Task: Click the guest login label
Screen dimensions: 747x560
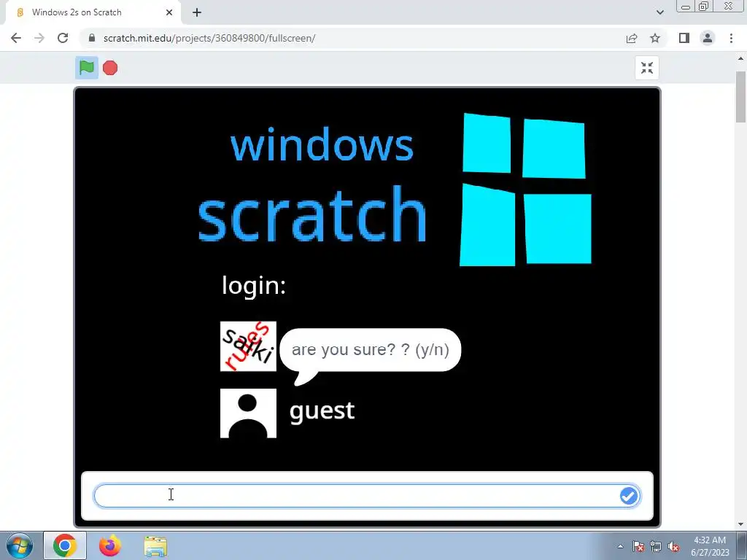Action: [x=322, y=411]
